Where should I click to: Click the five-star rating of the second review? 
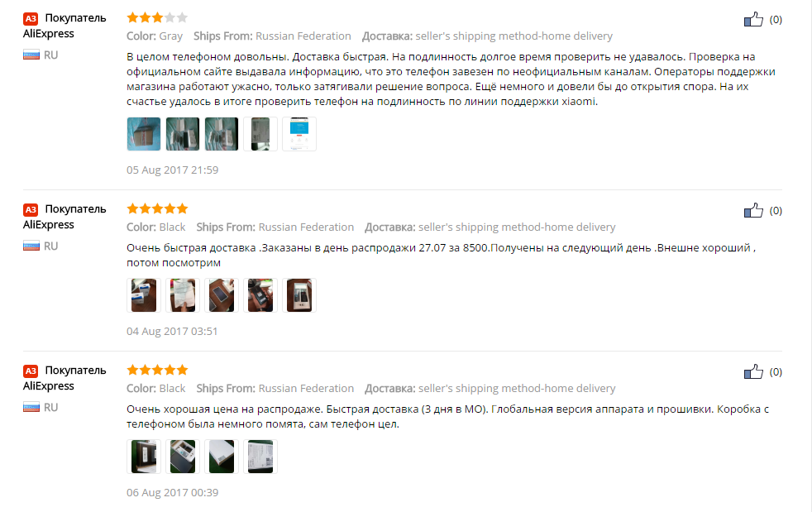click(x=157, y=208)
